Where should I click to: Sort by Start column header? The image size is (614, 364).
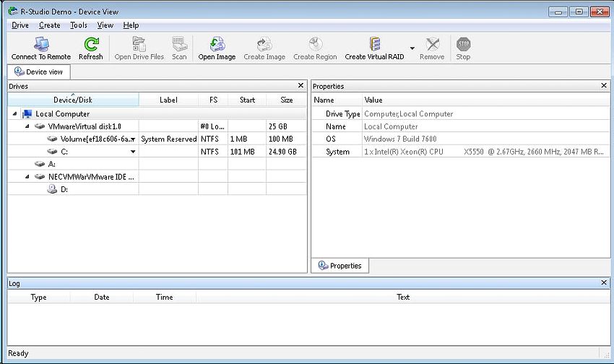247,100
